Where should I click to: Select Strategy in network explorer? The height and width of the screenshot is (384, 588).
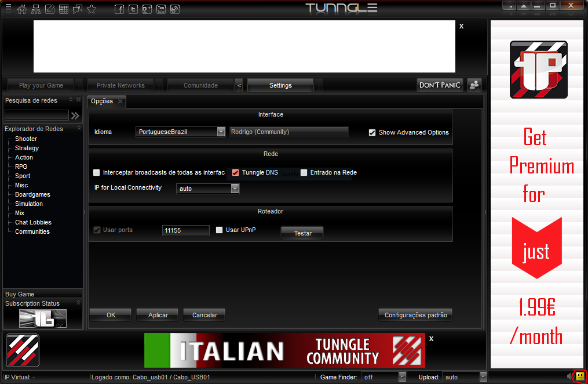click(27, 148)
